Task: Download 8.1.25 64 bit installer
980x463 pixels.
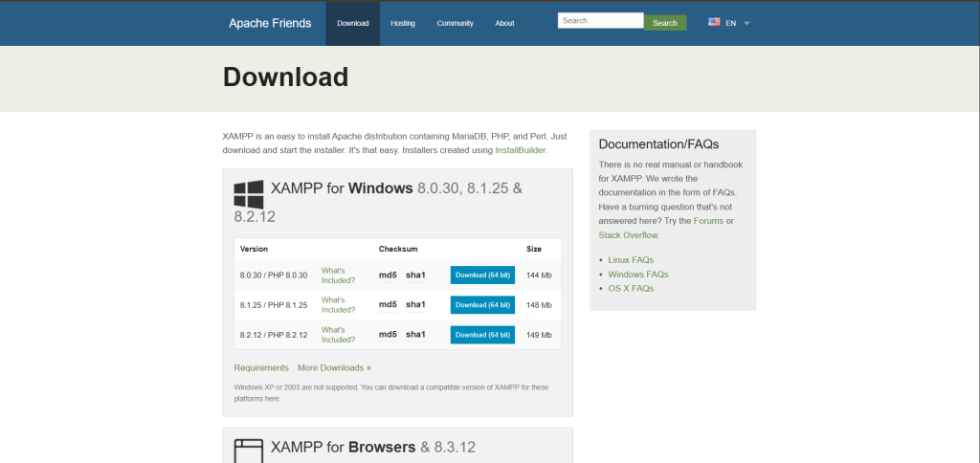Action: [x=482, y=305]
